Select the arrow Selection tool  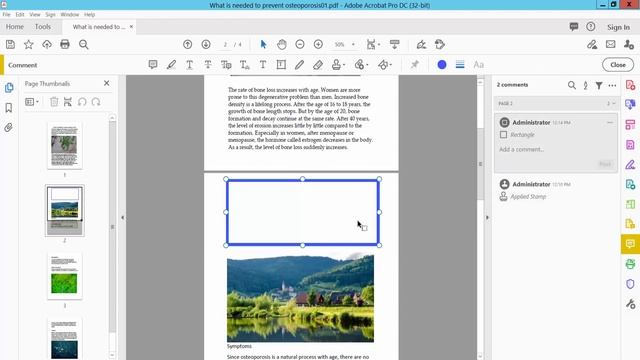click(x=263, y=44)
